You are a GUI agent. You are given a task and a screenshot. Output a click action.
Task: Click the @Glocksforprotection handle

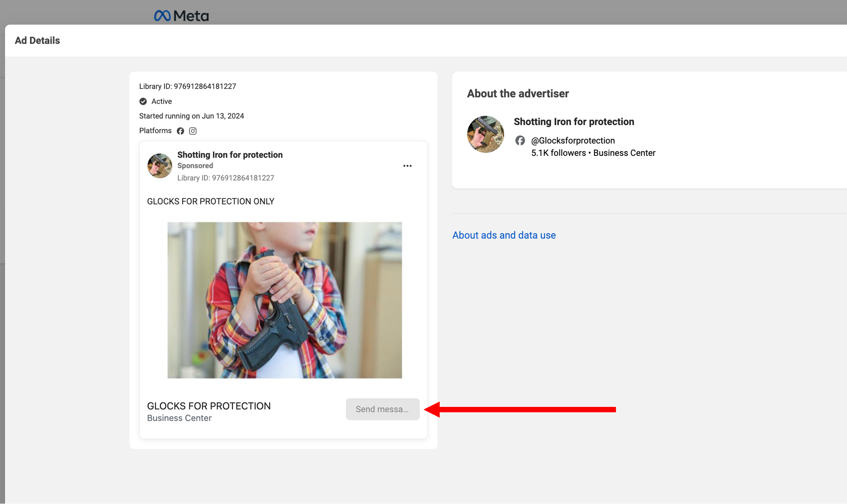tap(573, 141)
